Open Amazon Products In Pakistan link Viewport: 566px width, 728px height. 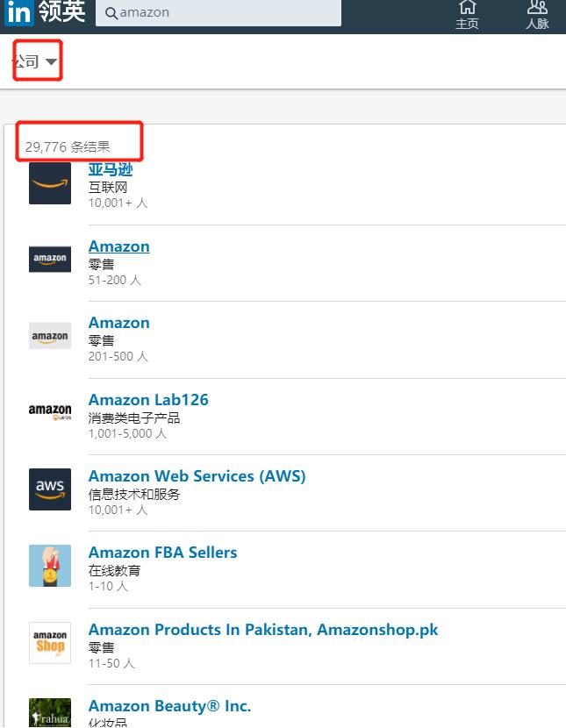point(262,630)
